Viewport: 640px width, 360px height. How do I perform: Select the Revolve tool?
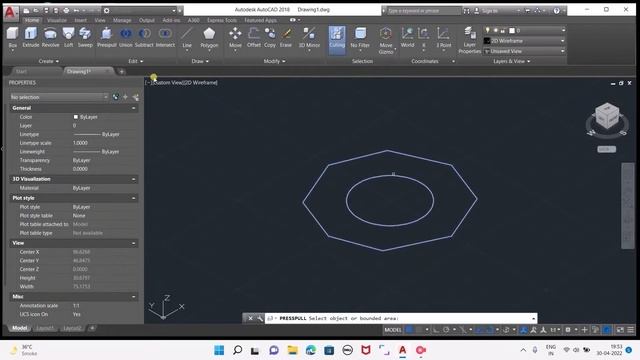(50, 37)
